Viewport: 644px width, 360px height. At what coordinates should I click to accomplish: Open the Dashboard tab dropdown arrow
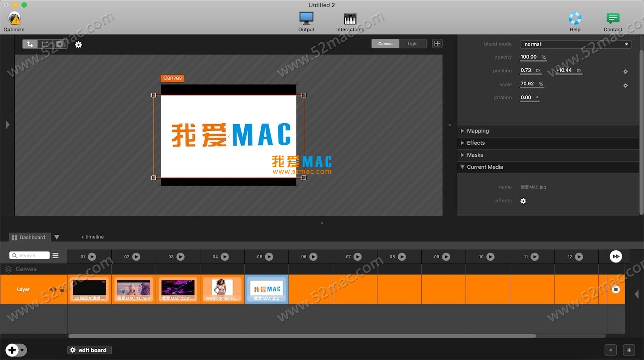(x=57, y=237)
